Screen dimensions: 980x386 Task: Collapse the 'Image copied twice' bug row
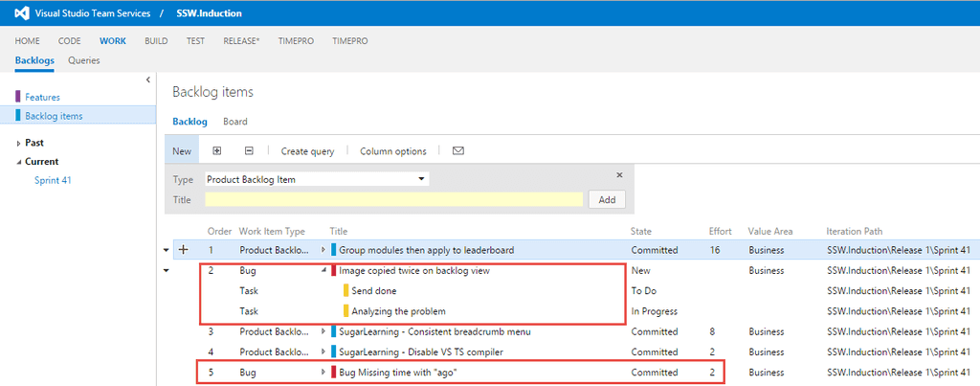323,270
